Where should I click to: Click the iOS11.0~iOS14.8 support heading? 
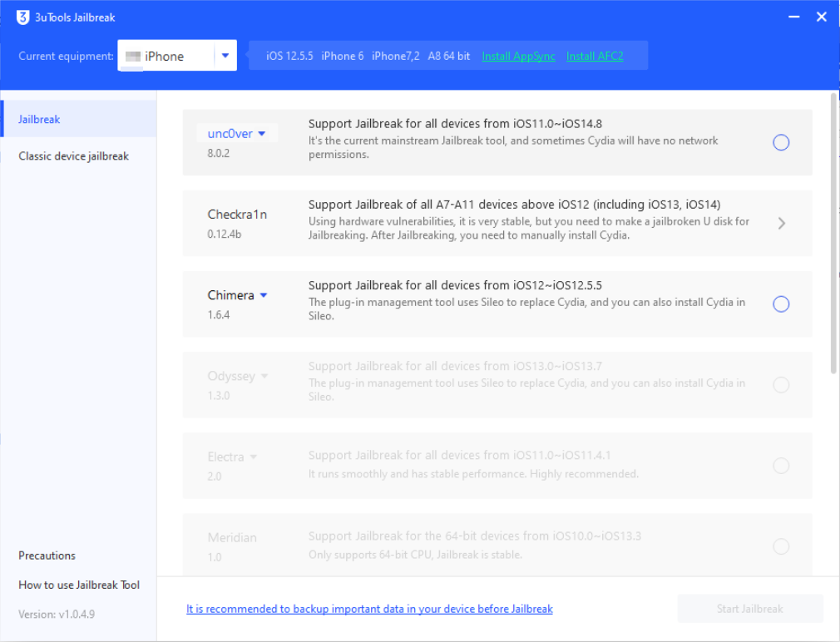pos(456,124)
